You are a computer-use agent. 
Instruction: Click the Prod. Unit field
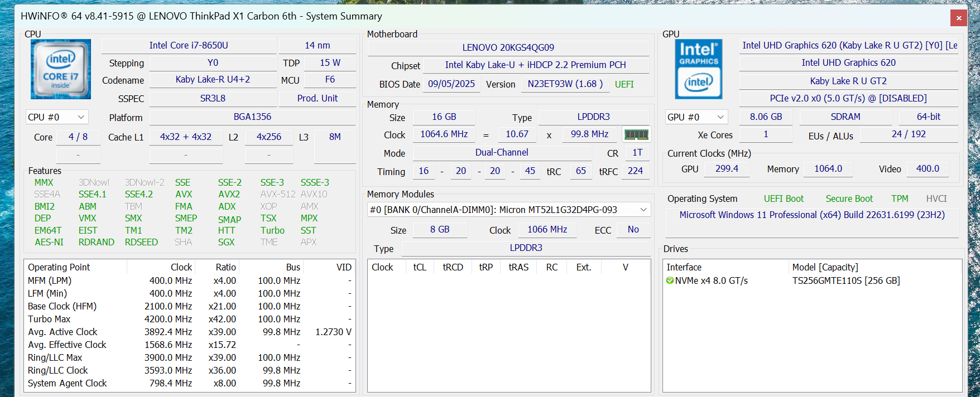coord(318,98)
